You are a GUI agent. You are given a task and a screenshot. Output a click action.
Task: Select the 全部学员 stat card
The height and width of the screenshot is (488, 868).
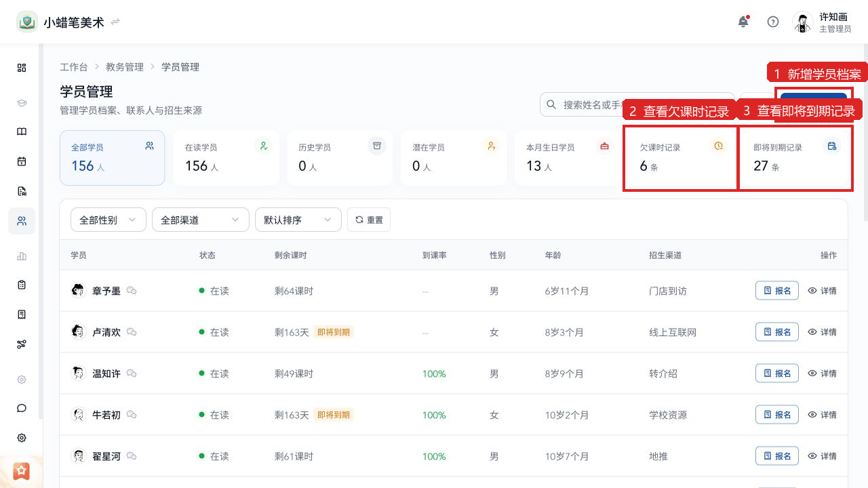tap(113, 158)
